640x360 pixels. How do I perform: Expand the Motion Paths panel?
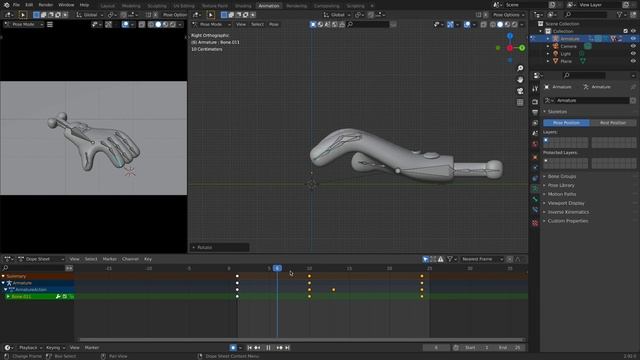562,194
